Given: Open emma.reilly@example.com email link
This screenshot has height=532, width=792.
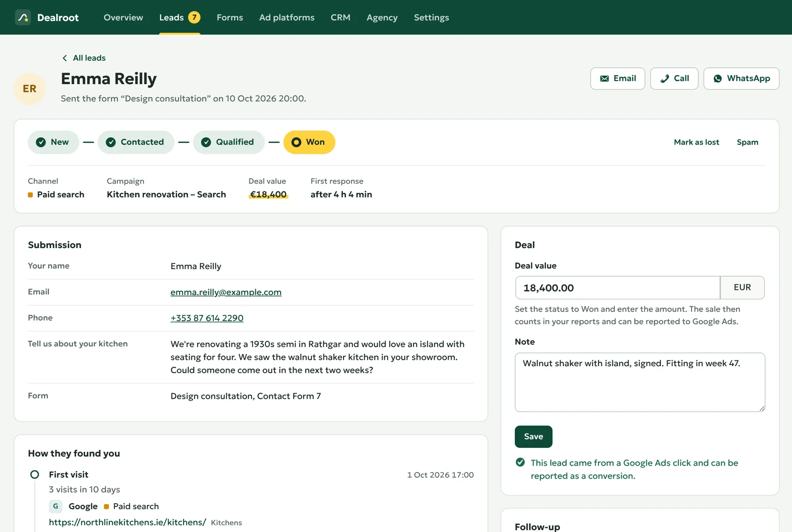Looking at the screenshot, I should (226, 292).
